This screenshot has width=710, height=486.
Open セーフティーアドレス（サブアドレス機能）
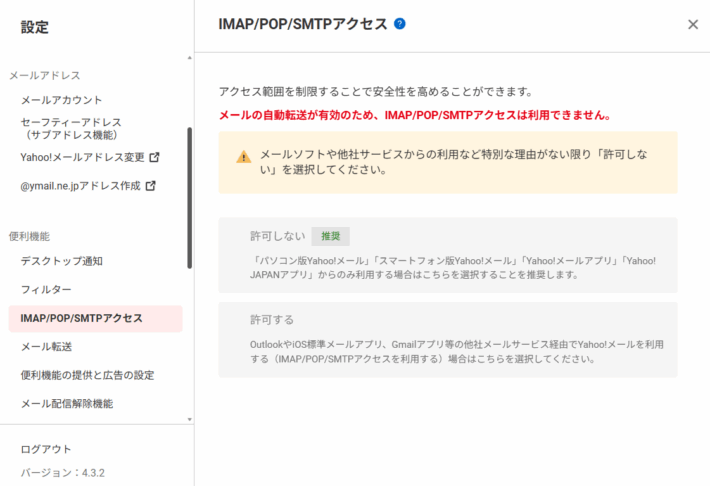tap(71, 129)
